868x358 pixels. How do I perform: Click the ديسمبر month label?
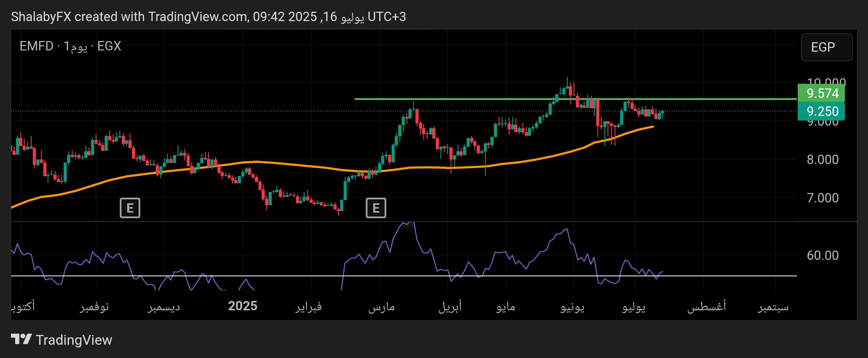164,306
